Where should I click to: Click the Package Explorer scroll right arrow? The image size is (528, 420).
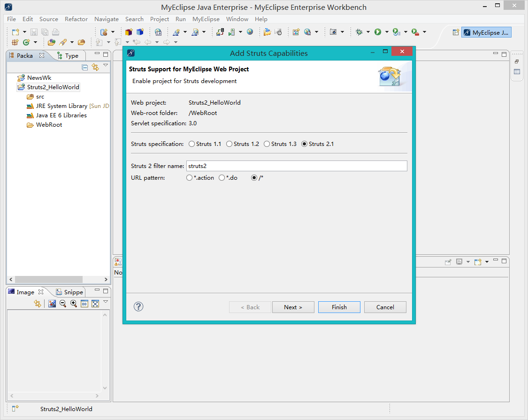[x=106, y=279]
